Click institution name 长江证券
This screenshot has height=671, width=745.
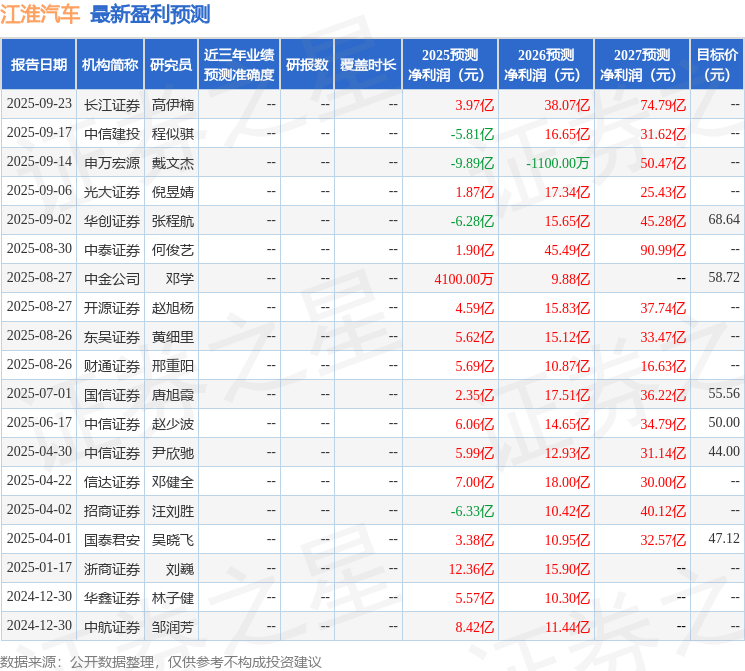tap(112, 105)
